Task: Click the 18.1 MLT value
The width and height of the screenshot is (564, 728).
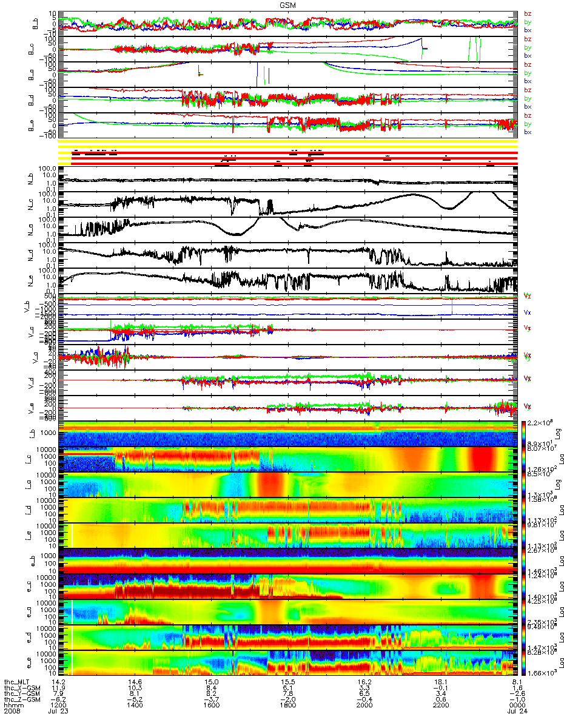Action: coord(441,681)
